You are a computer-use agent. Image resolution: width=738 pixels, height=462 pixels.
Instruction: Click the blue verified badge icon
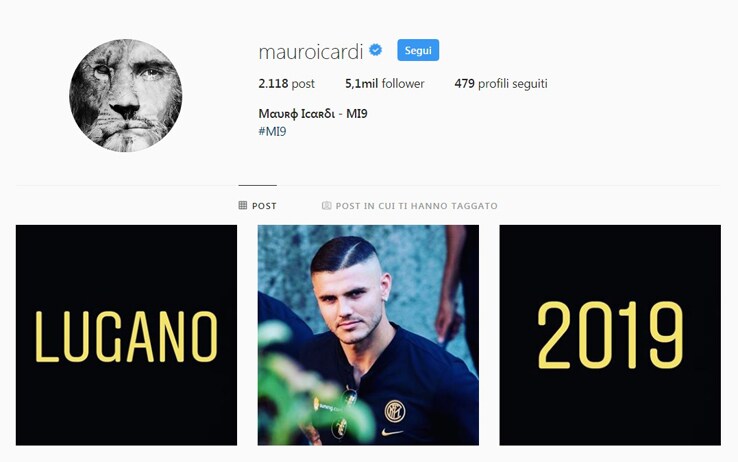[375, 50]
